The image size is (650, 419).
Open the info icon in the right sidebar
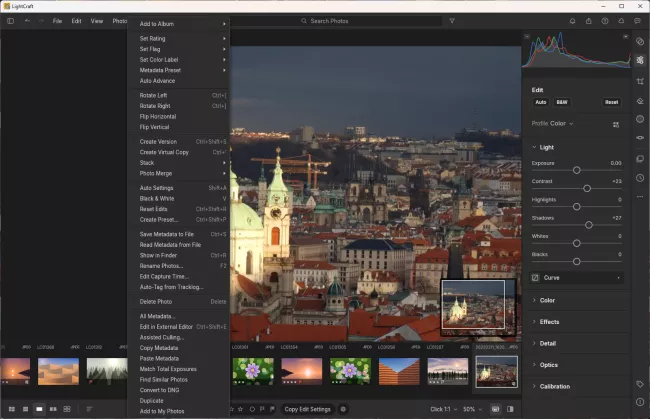640,402
